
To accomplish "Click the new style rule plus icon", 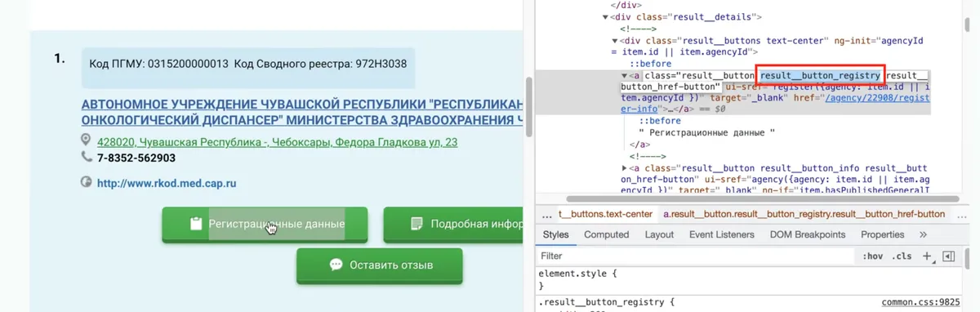I will click(927, 256).
